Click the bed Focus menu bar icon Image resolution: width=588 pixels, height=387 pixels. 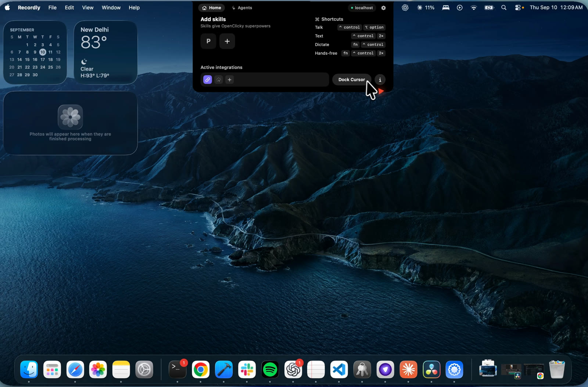446,7
